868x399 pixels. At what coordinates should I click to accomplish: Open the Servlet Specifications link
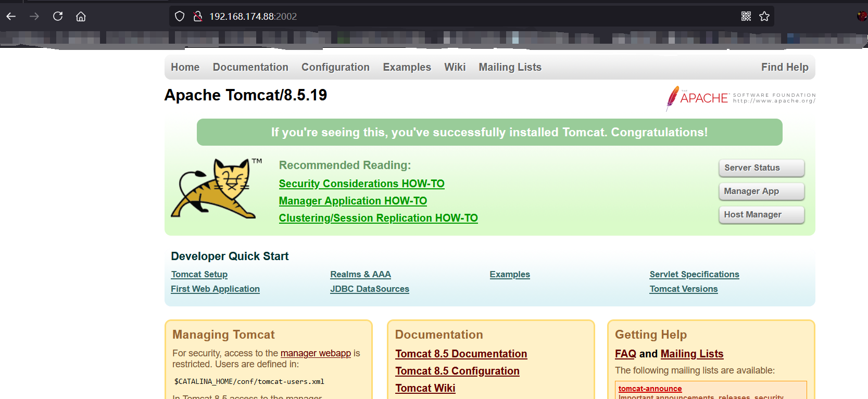pos(694,274)
